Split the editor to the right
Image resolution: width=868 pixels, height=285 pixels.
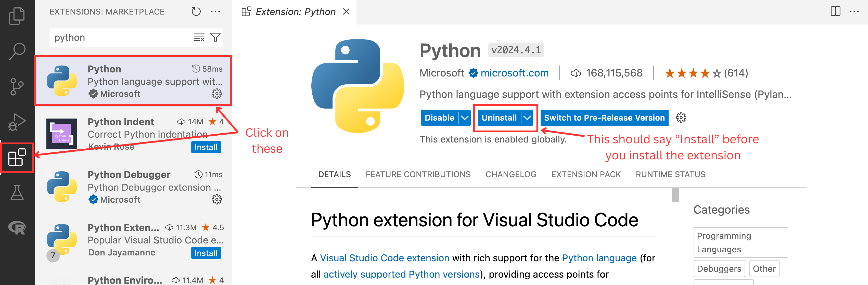click(x=835, y=11)
